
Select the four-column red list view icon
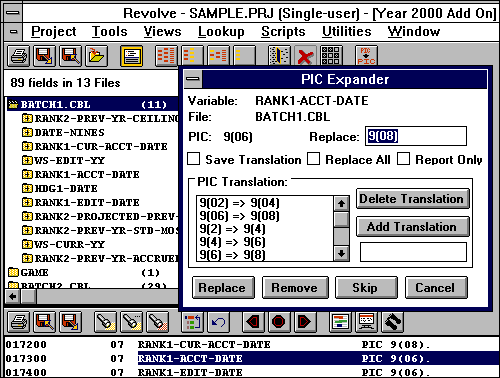pos(166,56)
